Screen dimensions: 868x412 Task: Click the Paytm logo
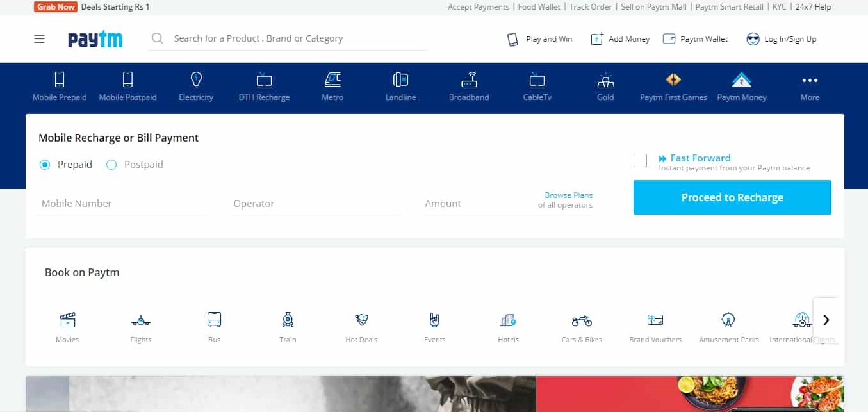(95, 39)
